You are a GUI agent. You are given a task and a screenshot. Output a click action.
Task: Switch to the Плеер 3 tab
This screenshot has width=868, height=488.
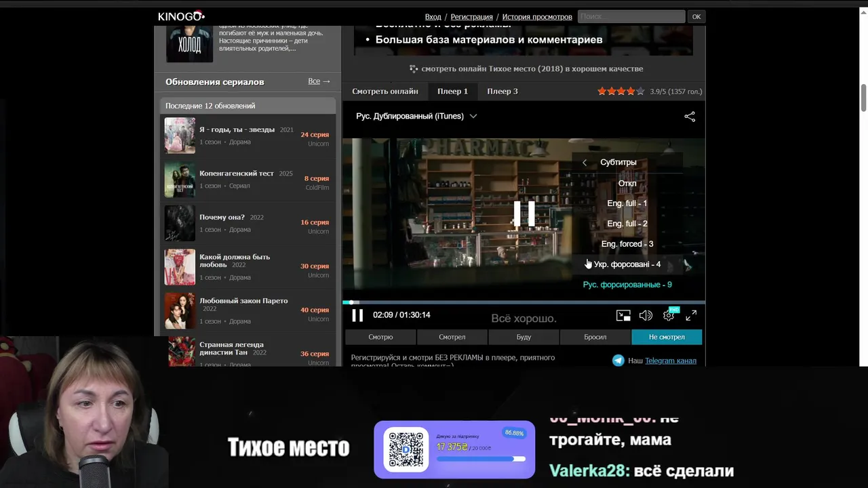502,91
